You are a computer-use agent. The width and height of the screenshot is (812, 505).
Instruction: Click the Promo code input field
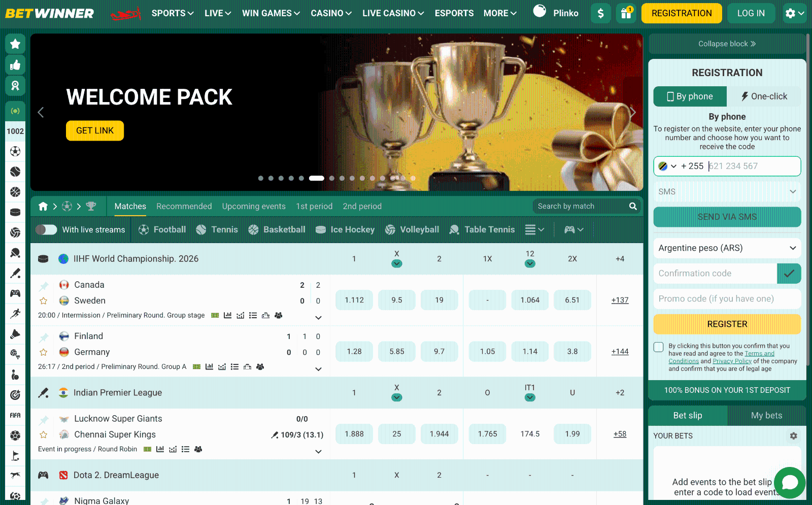coord(727,299)
